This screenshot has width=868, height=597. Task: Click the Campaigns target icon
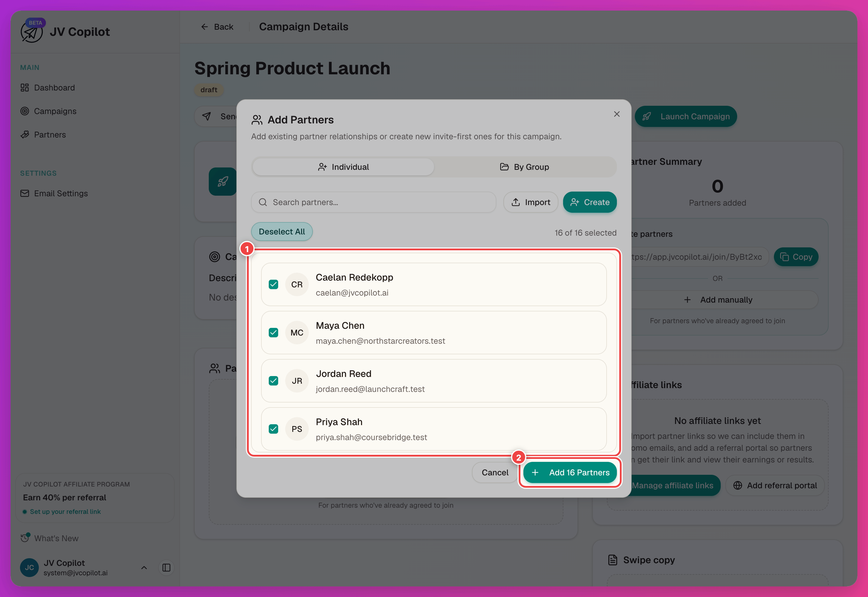25,111
